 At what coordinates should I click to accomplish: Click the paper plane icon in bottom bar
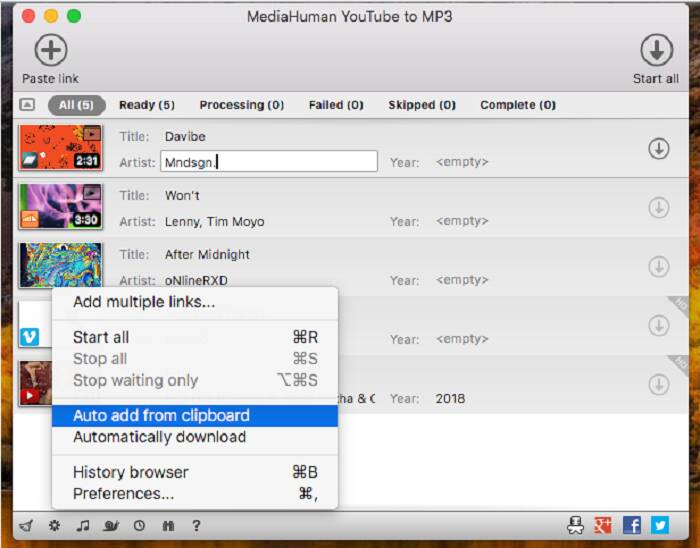(x=26, y=526)
